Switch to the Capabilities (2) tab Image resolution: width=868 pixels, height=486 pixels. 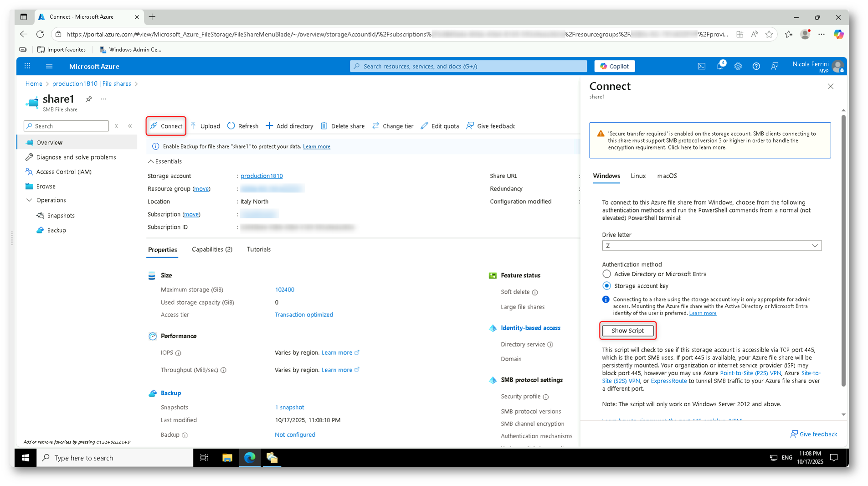(x=212, y=249)
